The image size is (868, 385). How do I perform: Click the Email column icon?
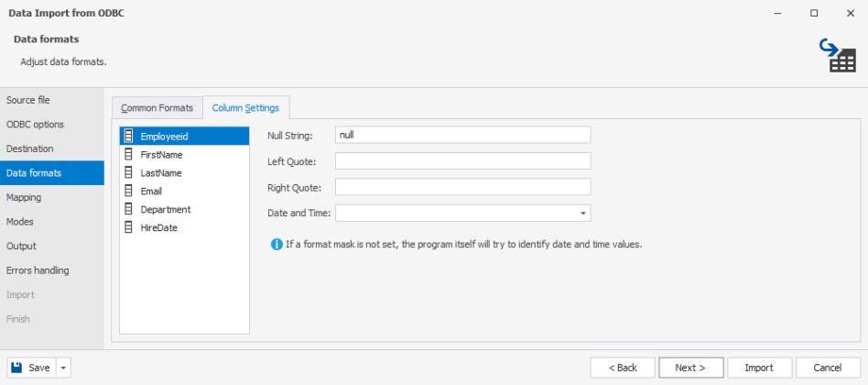tap(129, 191)
